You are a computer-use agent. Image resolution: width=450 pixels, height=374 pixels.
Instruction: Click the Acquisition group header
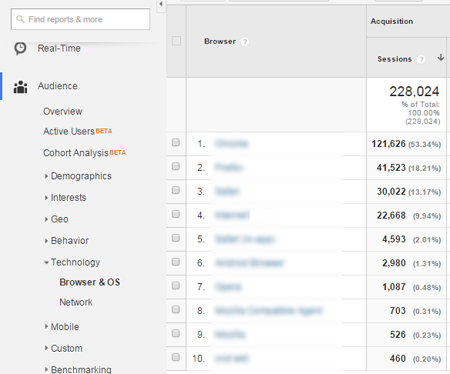(392, 21)
